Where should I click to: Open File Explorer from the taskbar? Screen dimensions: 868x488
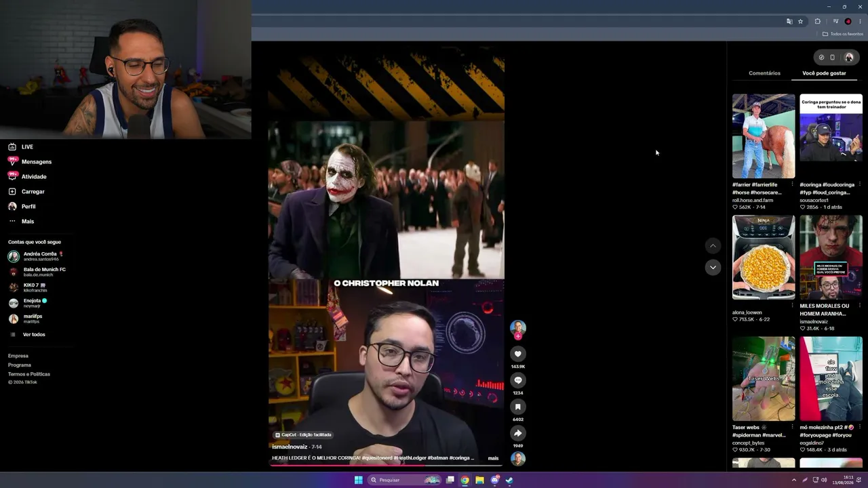tap(479, 480)
